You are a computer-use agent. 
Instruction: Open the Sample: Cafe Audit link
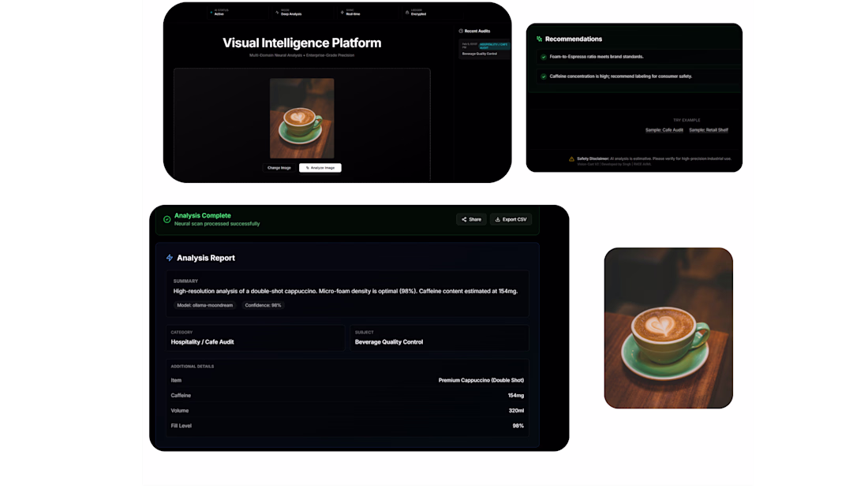pos(664,130)
